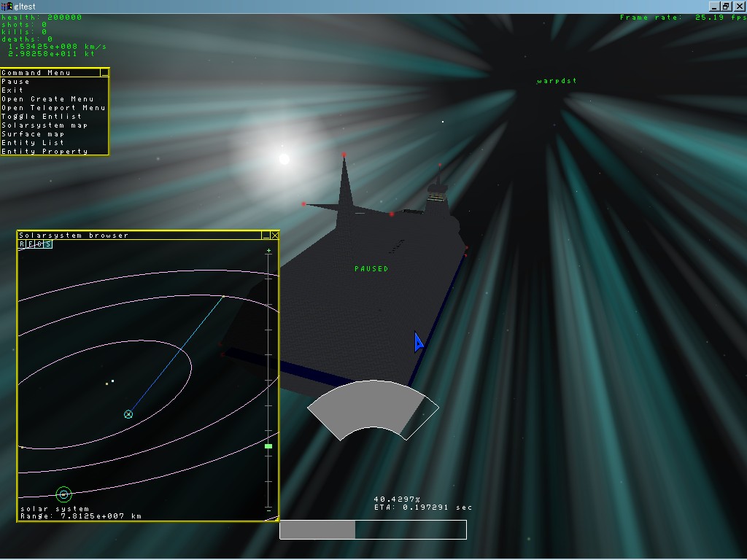Click the Solarsystem browser title bar
Viewport: 747px width, 560px height.
(x=139, y=236)
